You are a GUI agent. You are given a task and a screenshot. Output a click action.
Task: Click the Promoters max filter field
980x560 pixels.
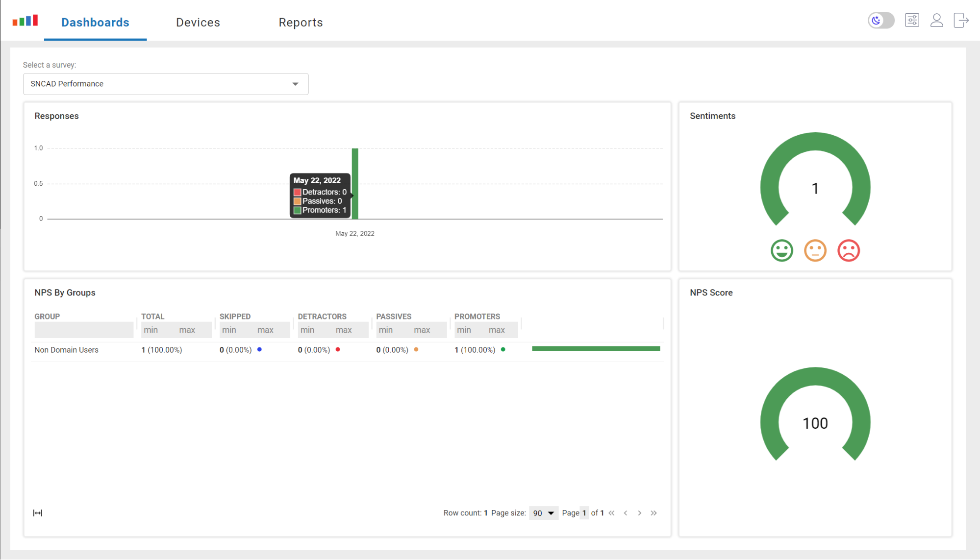click(503, 330)
